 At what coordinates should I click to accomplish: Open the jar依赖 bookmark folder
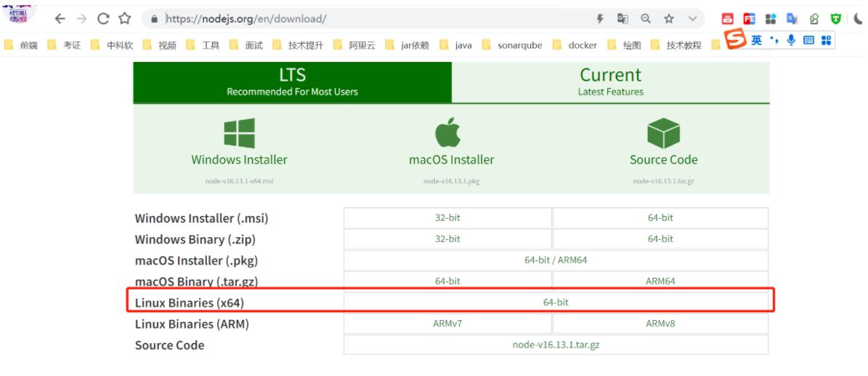point(407,45)
